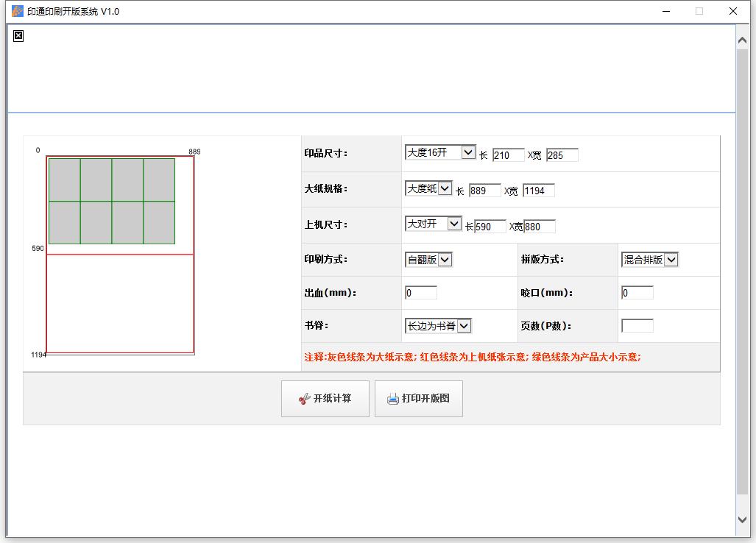Click the 开纸计算 calculate button
This screenshot has width=756, height=543.
click(x=325, y=399)
